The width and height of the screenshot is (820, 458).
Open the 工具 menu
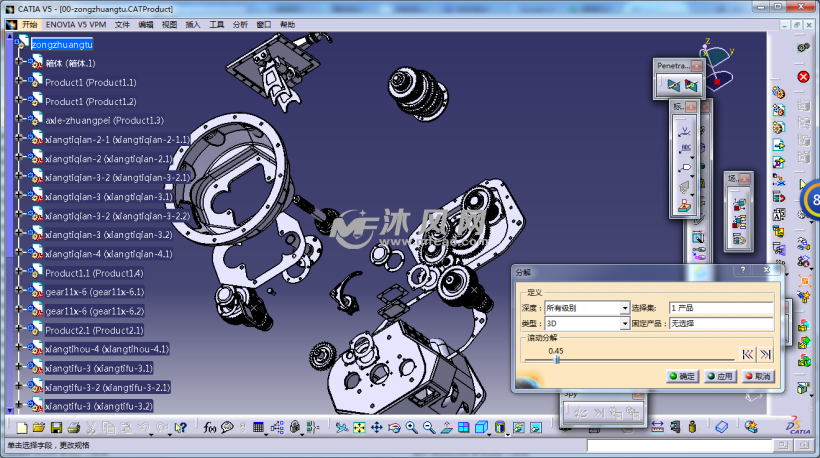pyautogui.click(x=217, y=25)
